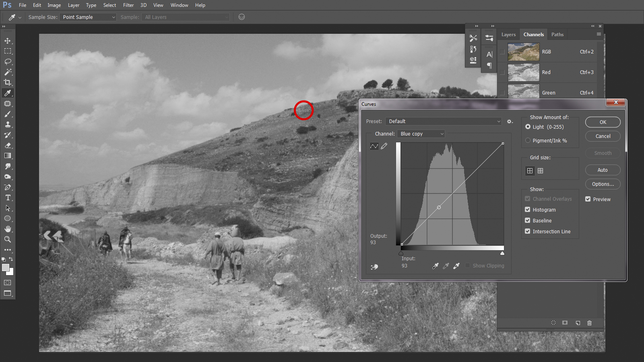Select the Type tool
The height and width of the screenshot is (362, 644).
8,197
